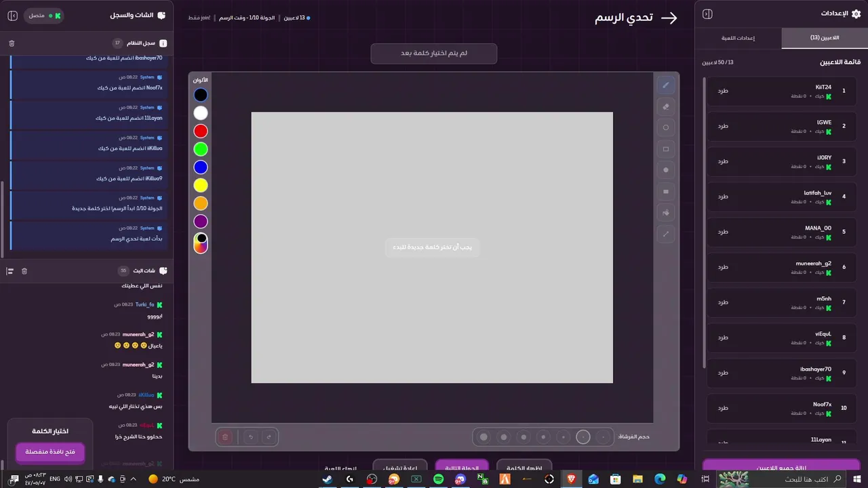The image size is (868, 488).
Task: Select the straight line tool
Action: coord(666,234)
